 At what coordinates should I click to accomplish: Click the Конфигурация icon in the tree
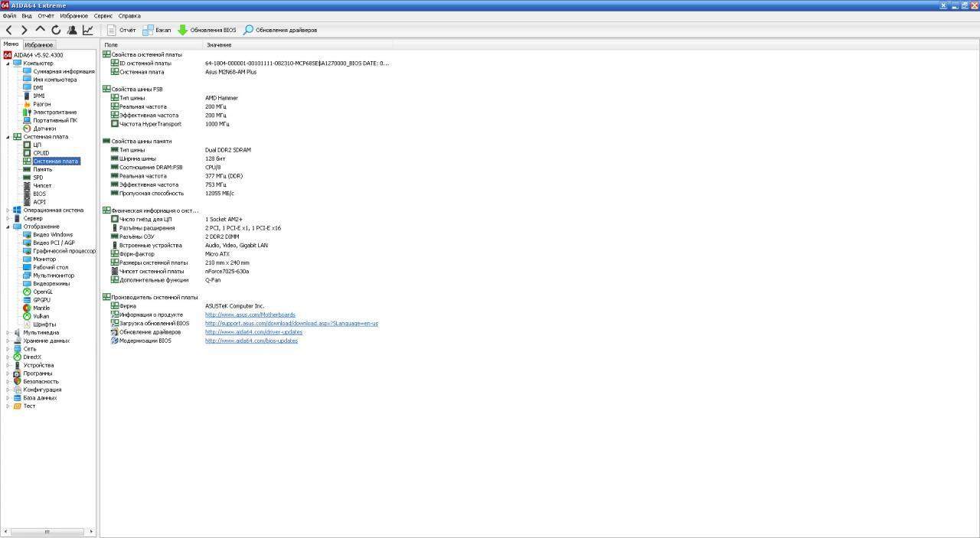click(17, 390)
